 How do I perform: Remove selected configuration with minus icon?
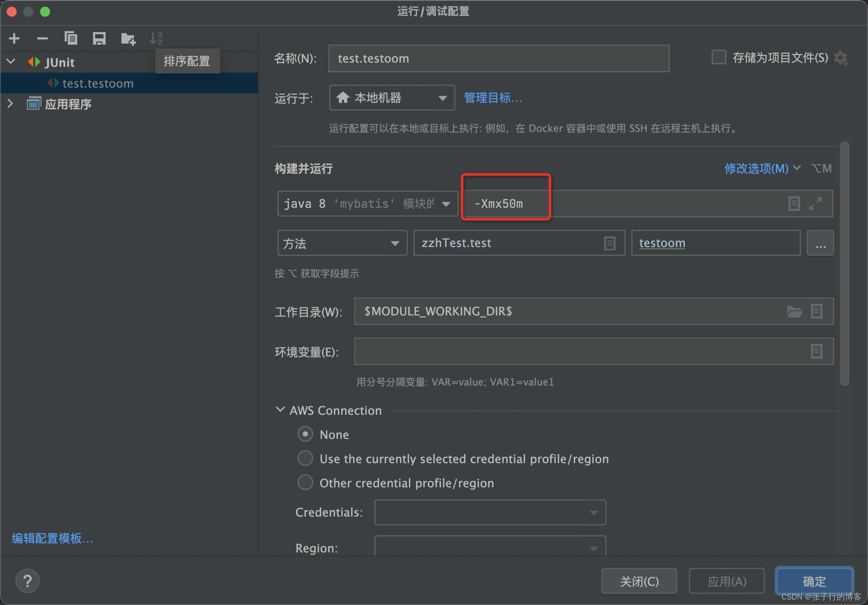[x=42, y=38]
